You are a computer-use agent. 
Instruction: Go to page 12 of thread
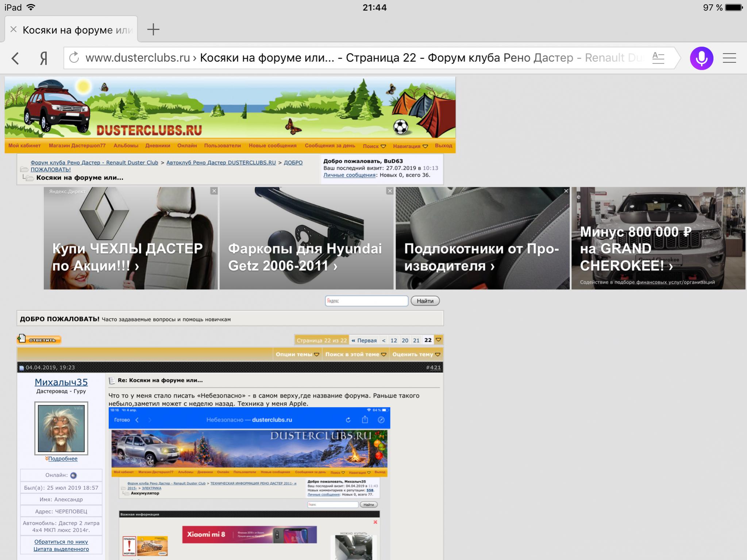394,340
